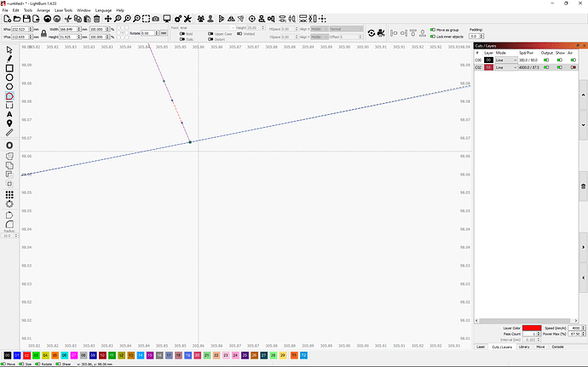This screenshot has height=367, width=588.
Task: Open the Circular Array gear tool
Action: point(9,204)
